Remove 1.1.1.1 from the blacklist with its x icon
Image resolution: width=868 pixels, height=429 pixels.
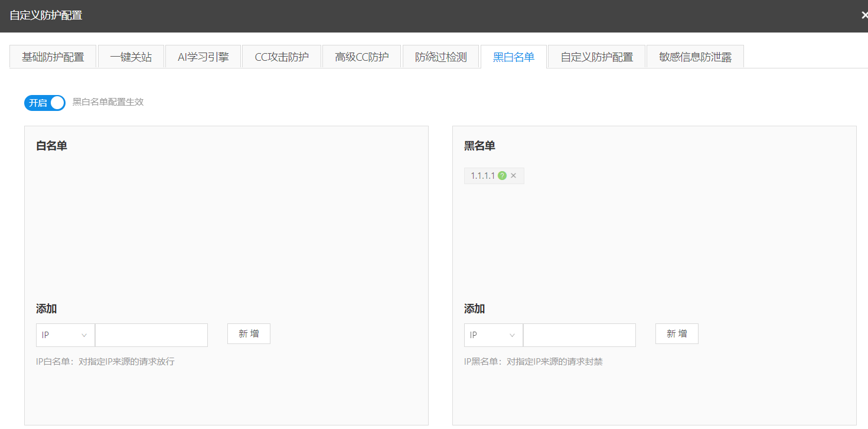click(x=514, y=176)
